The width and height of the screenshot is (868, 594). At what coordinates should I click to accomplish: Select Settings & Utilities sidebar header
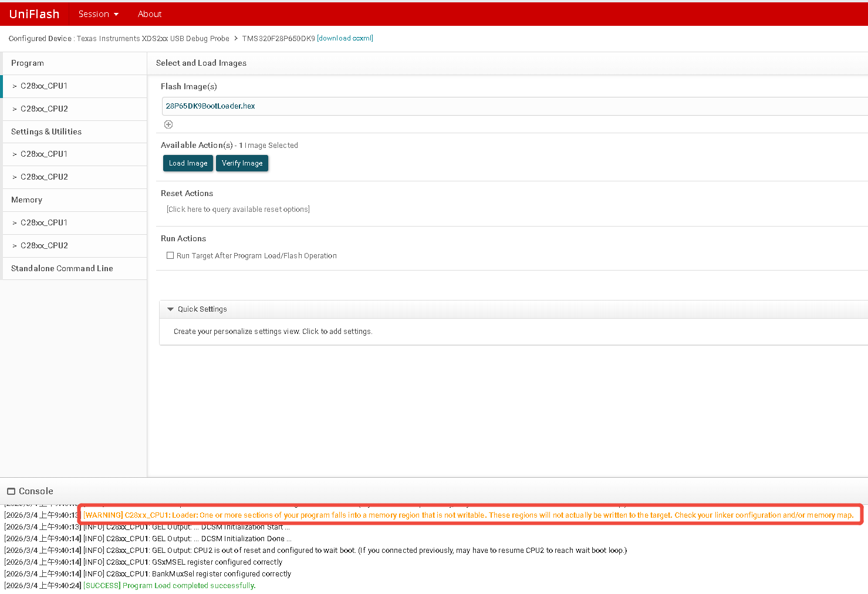[75, 132]
